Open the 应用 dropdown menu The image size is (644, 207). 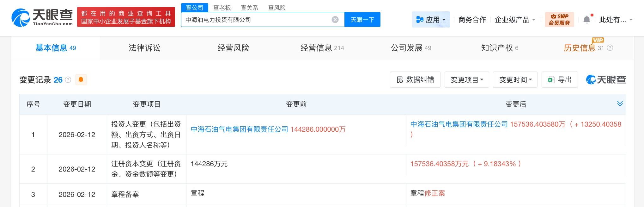431,20
